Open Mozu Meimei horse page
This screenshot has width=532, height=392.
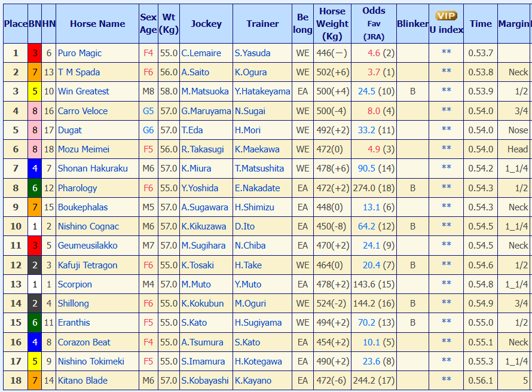84,149
